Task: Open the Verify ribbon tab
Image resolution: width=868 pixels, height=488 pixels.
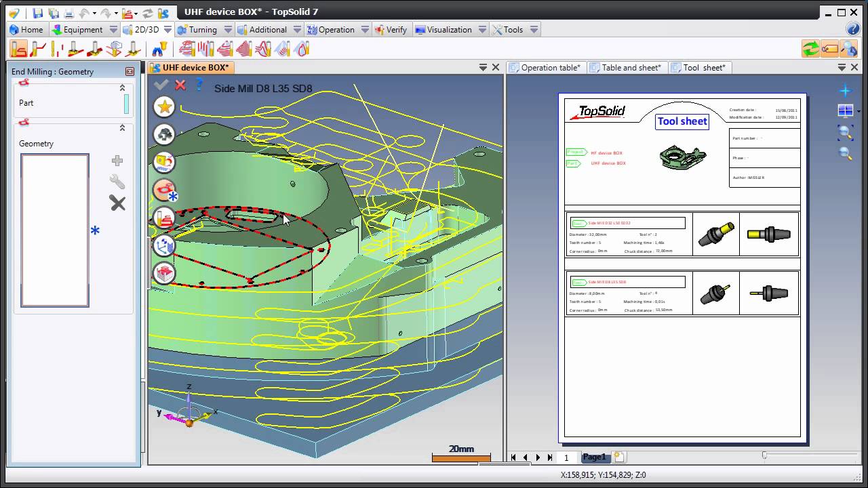Action: tap(391, 29)
